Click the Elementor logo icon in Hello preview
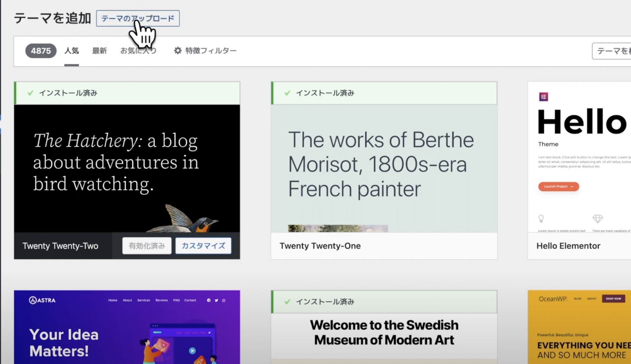This screenshot has width=631, height=364. [x=544, y=97]
